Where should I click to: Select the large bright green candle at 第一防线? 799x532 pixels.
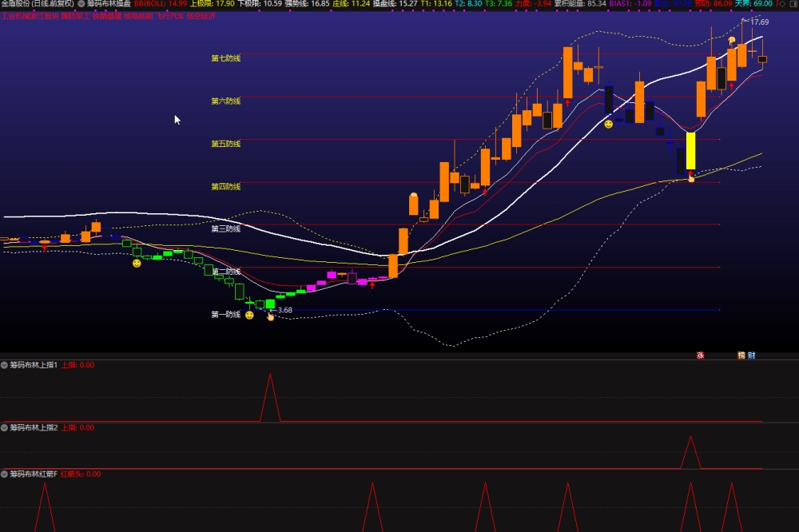(270, 304)
